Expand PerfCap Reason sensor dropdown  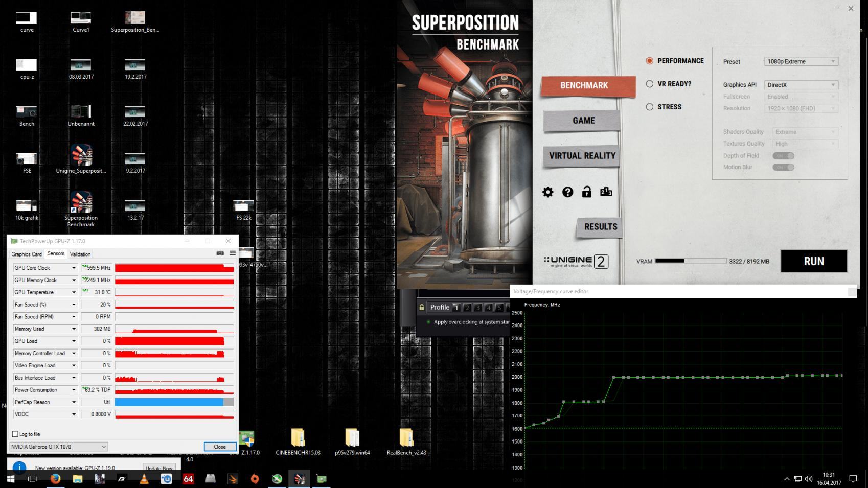point(73,402)
